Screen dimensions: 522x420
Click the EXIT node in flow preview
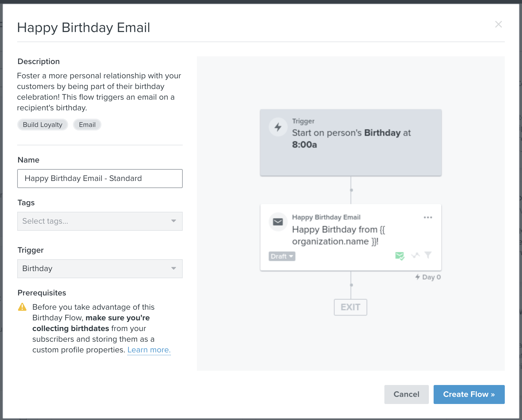pos(350,307)
